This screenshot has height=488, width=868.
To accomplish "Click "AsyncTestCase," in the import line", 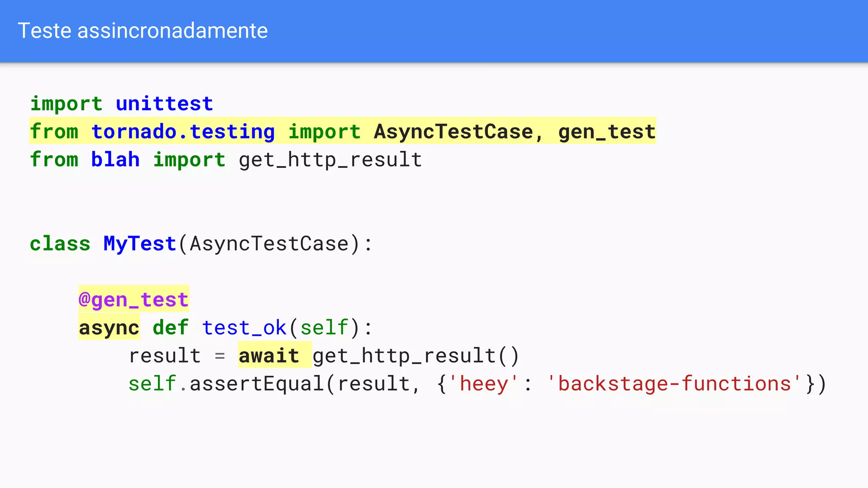I will tap(458, 132).
